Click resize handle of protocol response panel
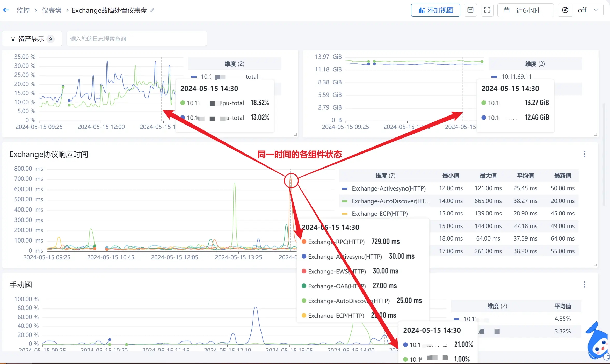The image size is (610, 364). [595, 265]
